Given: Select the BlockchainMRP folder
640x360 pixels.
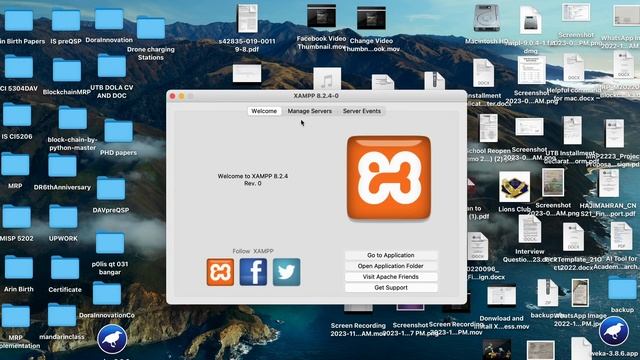Looking at the screenshot, I should [x=67, y=70].
